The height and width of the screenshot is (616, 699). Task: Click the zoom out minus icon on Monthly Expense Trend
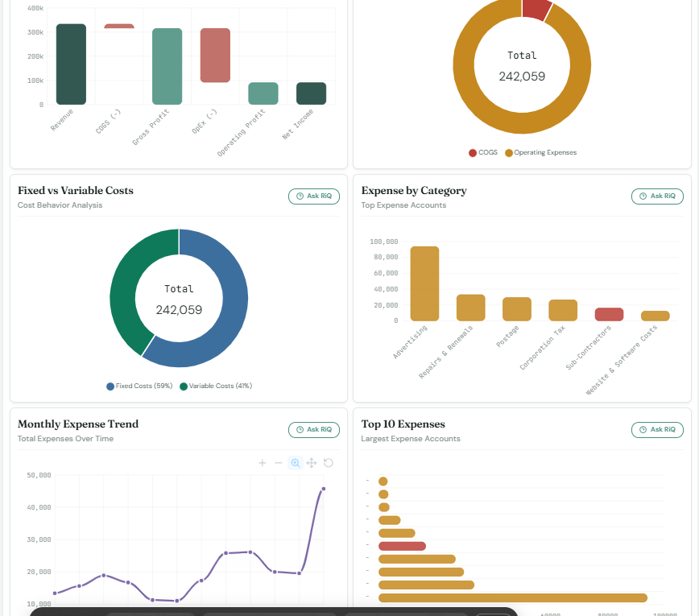click(278, 463)
